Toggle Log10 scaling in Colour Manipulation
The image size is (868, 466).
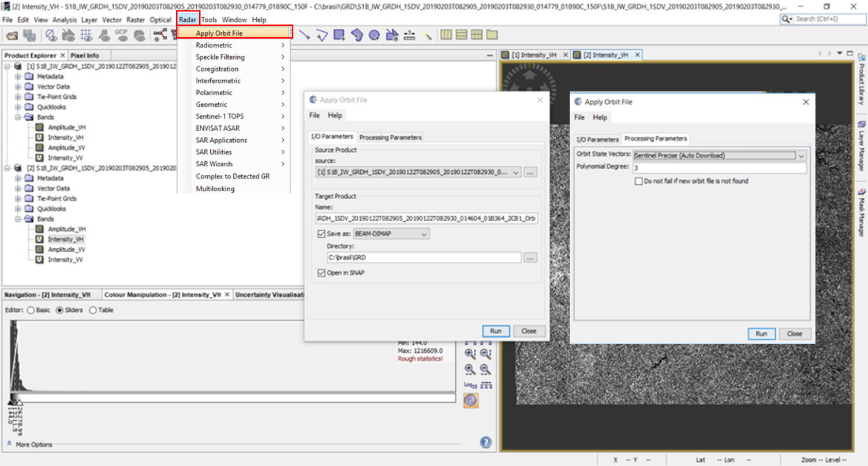pos(470,385)
